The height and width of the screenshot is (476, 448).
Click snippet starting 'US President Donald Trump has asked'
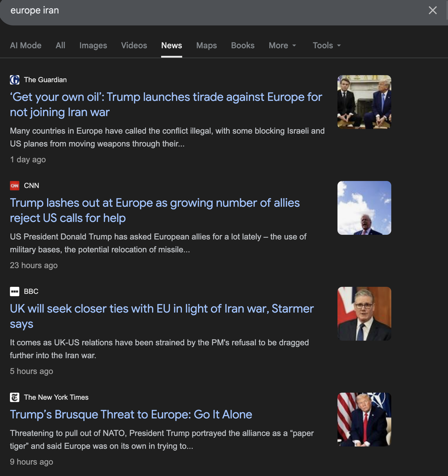coord(158,243)
